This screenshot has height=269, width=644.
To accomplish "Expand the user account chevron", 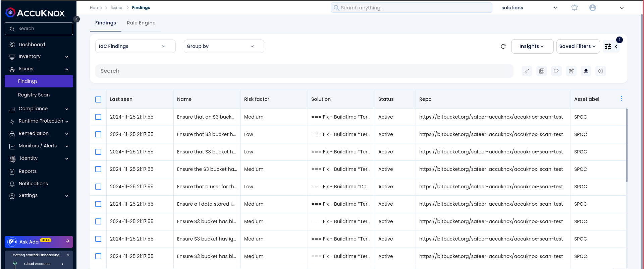I will coord(622,8).
